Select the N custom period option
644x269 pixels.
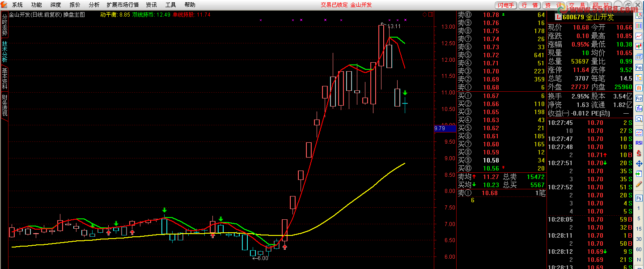(639, 259)
